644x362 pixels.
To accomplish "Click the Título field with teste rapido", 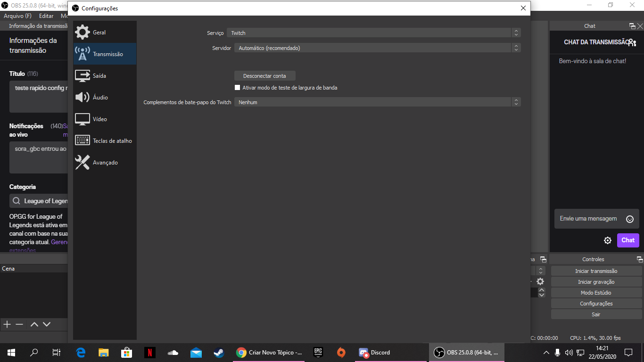I will point(39,97).
